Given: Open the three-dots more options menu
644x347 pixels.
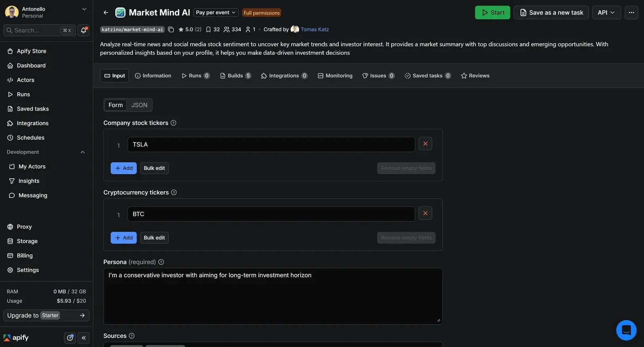Looking at the screenshot, I should click(x=631, y=12).
